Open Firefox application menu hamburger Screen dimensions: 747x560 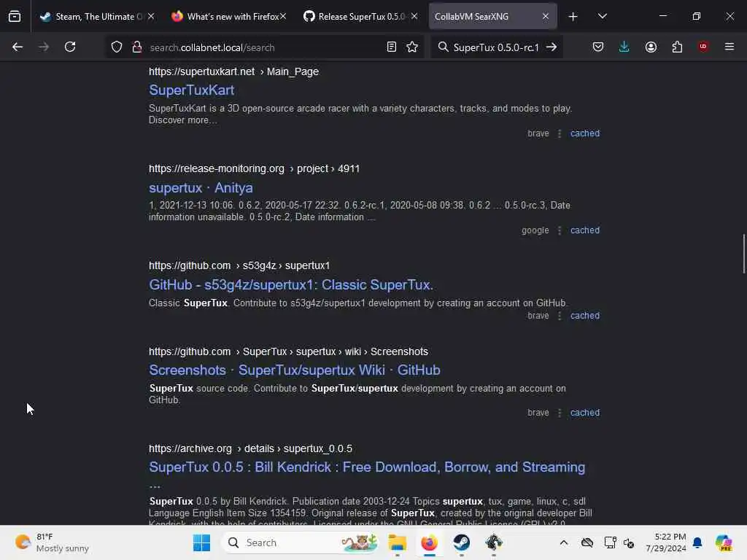729,47
